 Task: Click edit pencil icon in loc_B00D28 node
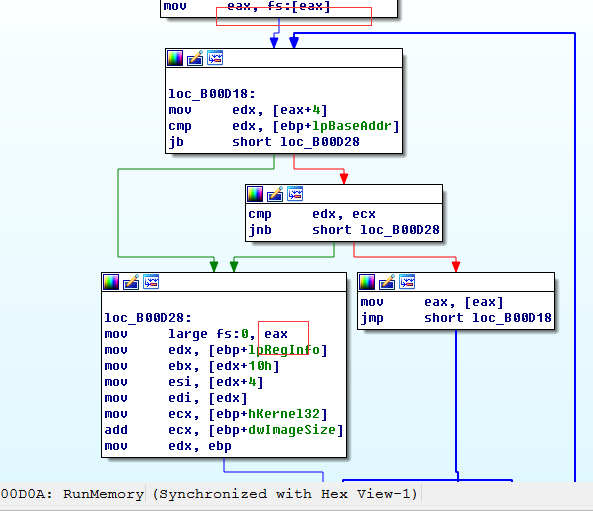131,282
